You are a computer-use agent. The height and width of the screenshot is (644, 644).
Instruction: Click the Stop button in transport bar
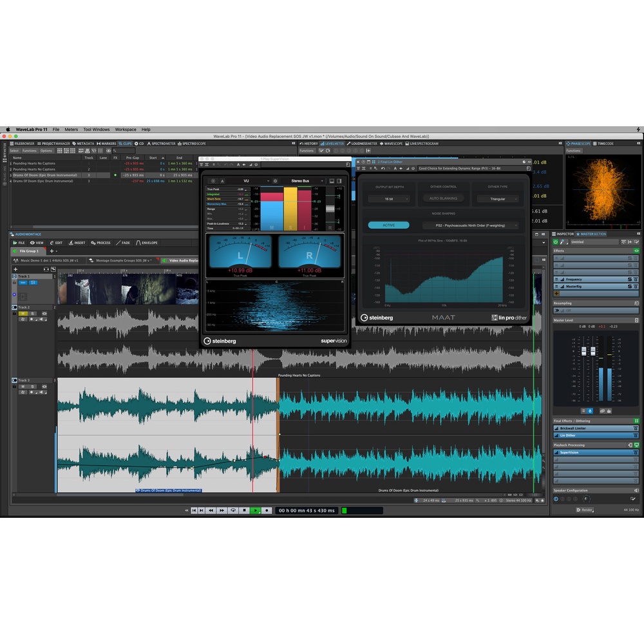tap(244, 510)
